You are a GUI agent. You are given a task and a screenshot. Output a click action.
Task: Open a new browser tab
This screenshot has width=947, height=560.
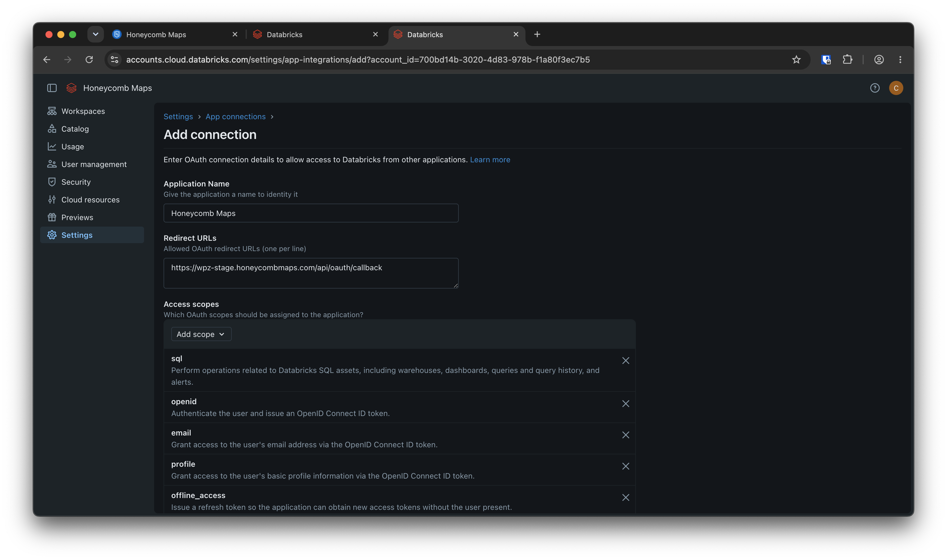pos(537,34)
